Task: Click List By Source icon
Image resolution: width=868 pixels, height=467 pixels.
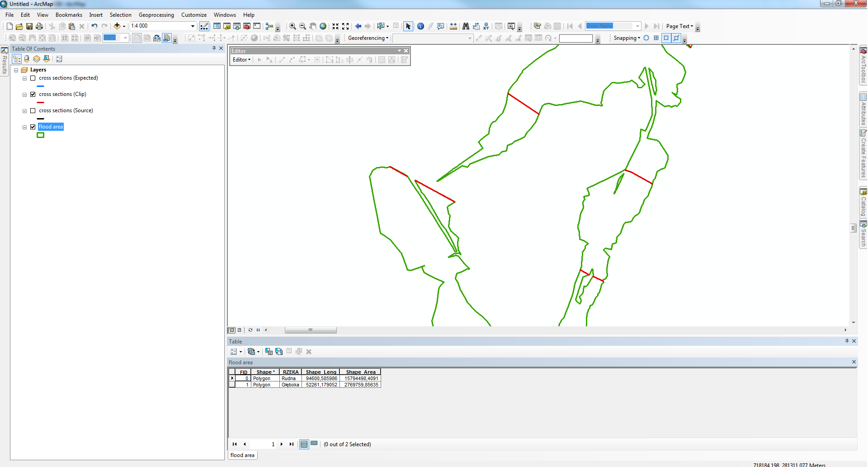Action: pos(27,59)
